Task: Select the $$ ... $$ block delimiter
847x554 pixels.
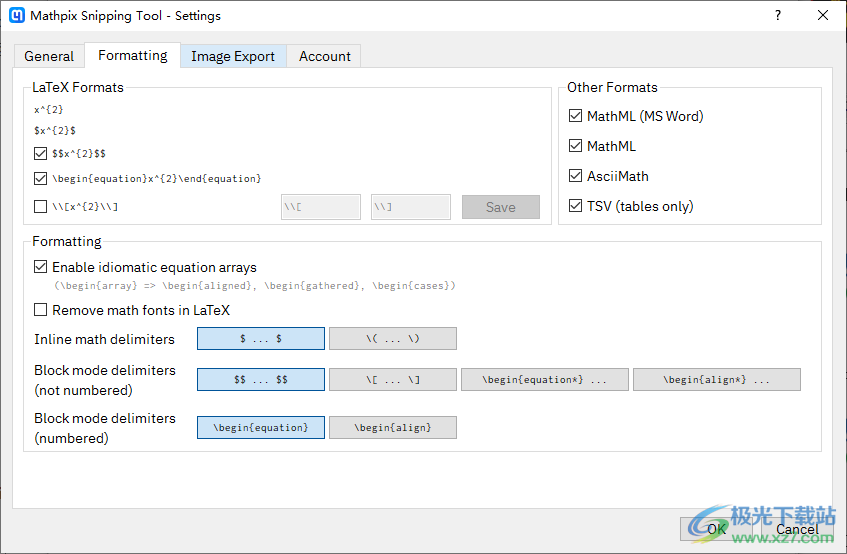Action: click(x=261, y=380)
